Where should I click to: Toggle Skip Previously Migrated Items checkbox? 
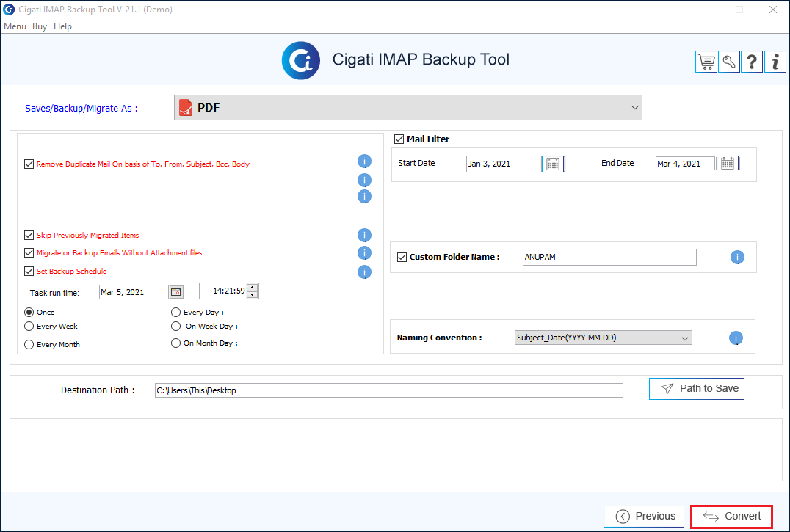29,235
